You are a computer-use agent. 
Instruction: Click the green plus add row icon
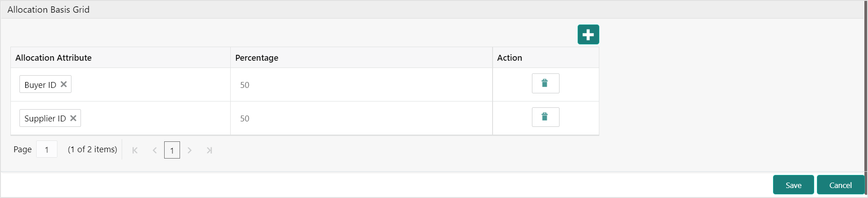(588, 34)
